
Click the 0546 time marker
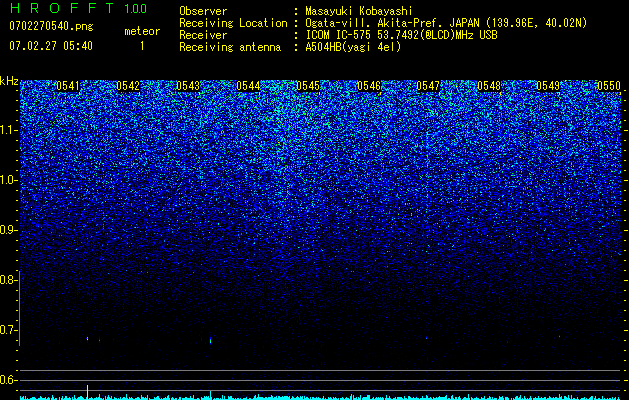coord(369,86)
